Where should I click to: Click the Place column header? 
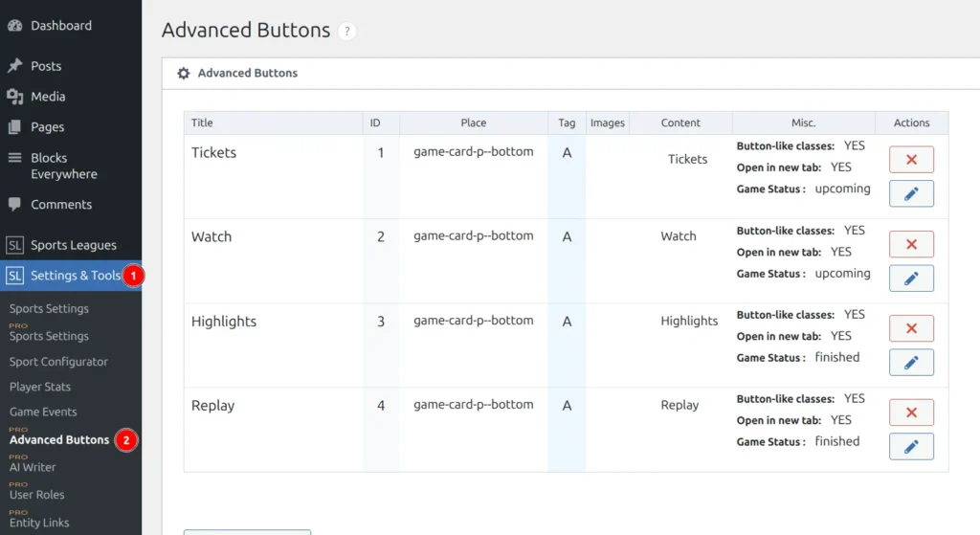tap(473, 123)
